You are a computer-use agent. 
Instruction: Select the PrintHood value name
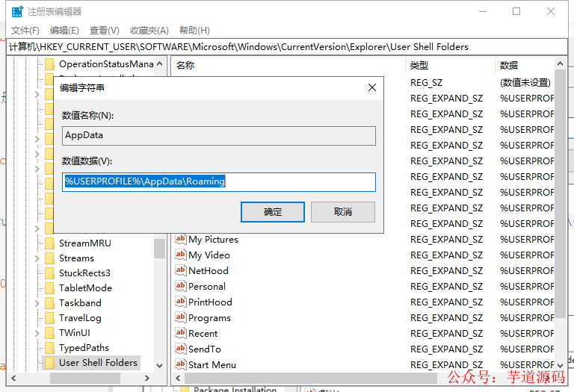pos(210,302)
